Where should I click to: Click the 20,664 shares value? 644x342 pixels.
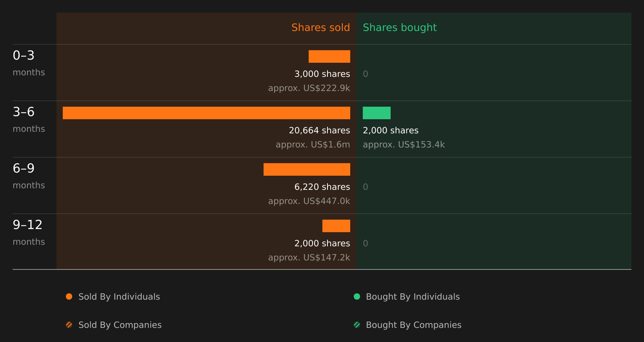click(319, 131)
